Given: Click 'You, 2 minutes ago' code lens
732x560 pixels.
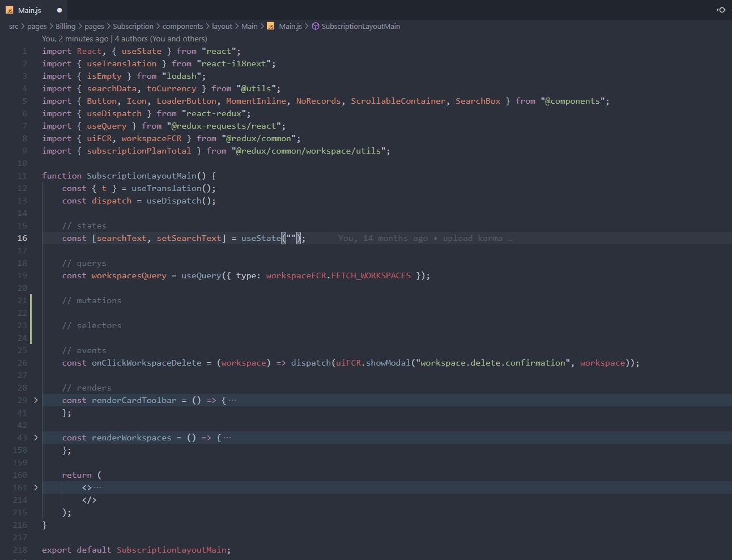Looking at the screenshot, I should point(75,39).
